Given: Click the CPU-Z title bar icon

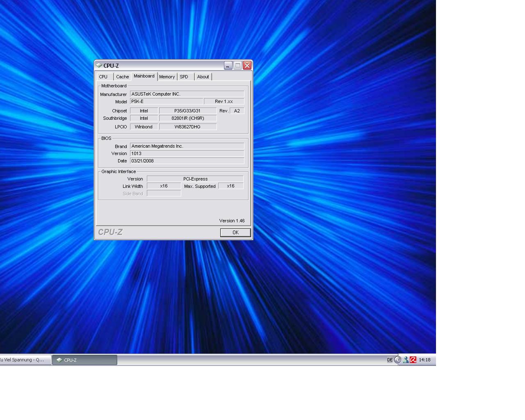Looking at the screenshot, I should [99, 65].
